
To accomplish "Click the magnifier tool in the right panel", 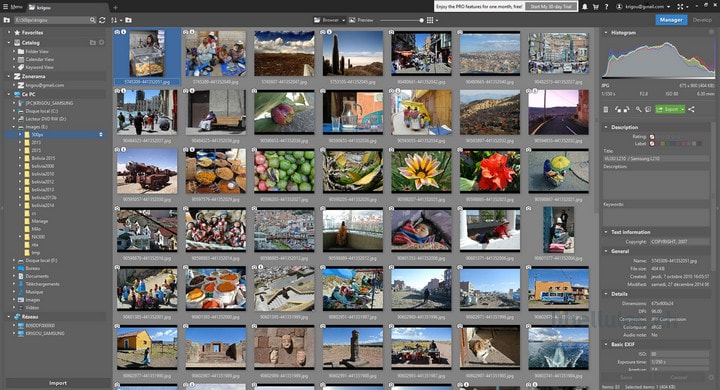I will [639, 109].
